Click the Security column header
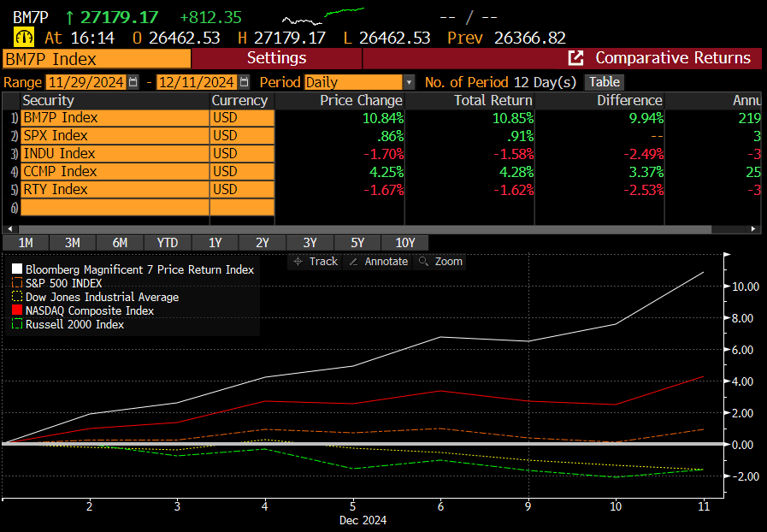The height and width of the screenshot is (532, 767). click(49, 100)
